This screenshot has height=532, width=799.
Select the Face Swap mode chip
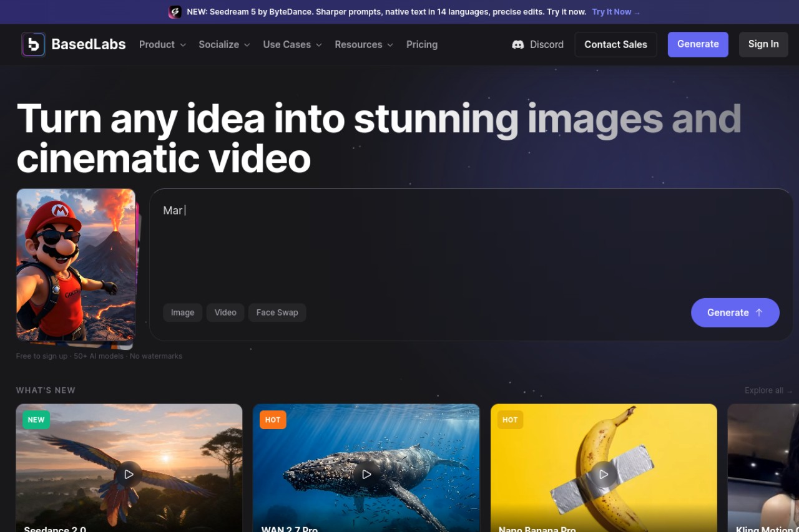(x=277, y=312)
